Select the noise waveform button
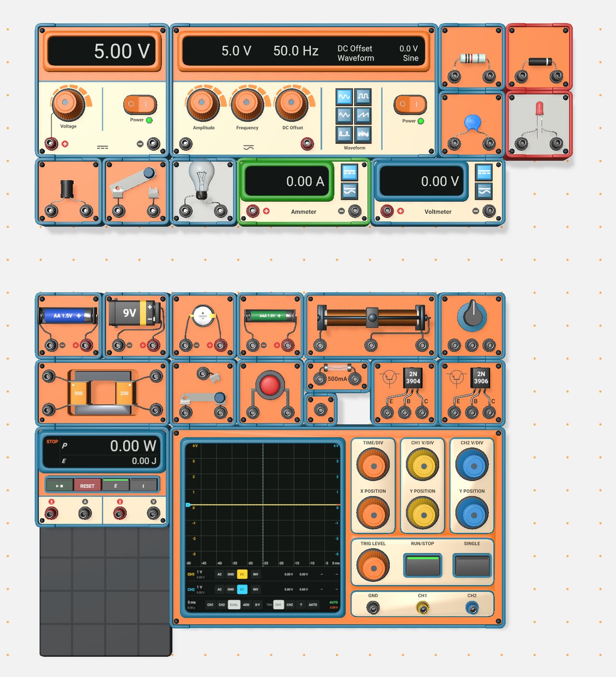 (363, 133)
